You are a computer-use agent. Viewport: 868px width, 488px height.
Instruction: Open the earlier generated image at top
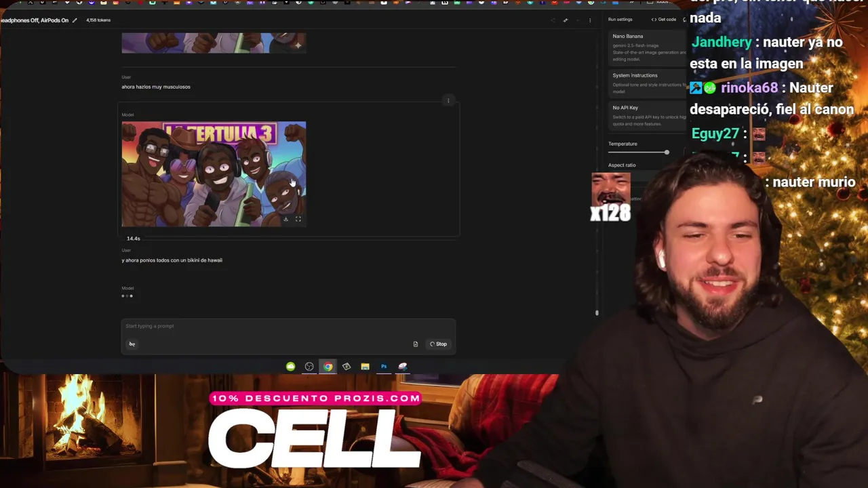[x=214, y=43]
